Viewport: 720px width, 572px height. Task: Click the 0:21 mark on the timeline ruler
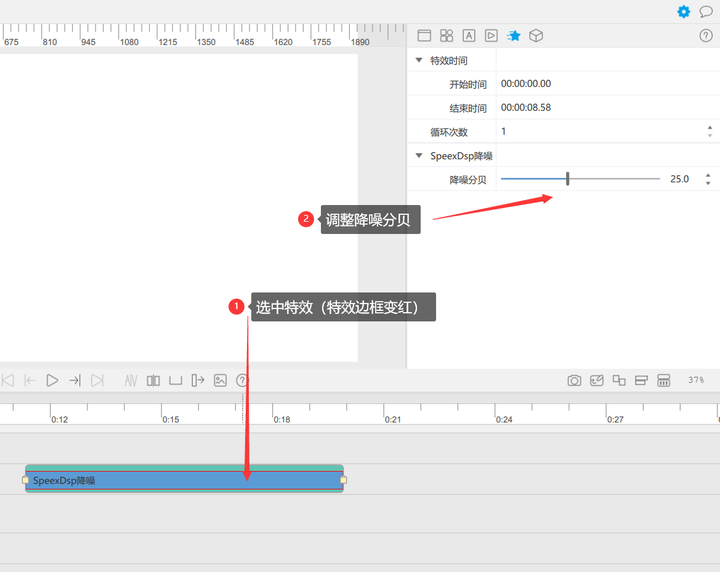tap(393, 419)
